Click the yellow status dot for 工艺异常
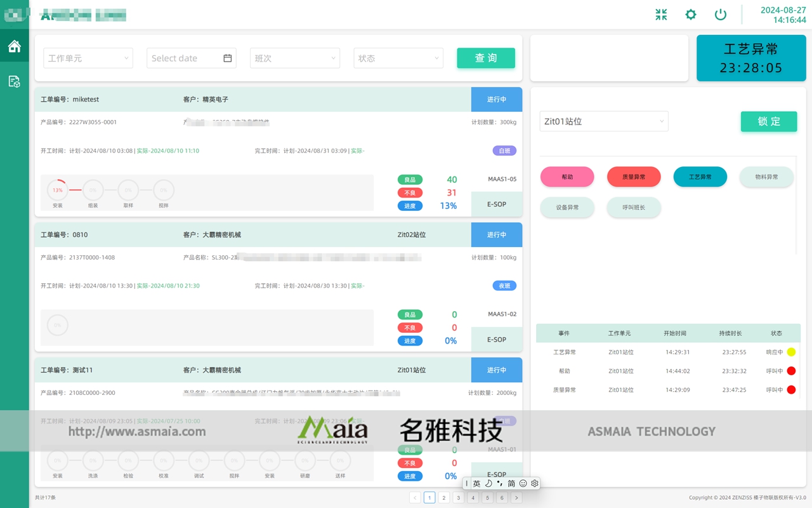 [791, 352]
